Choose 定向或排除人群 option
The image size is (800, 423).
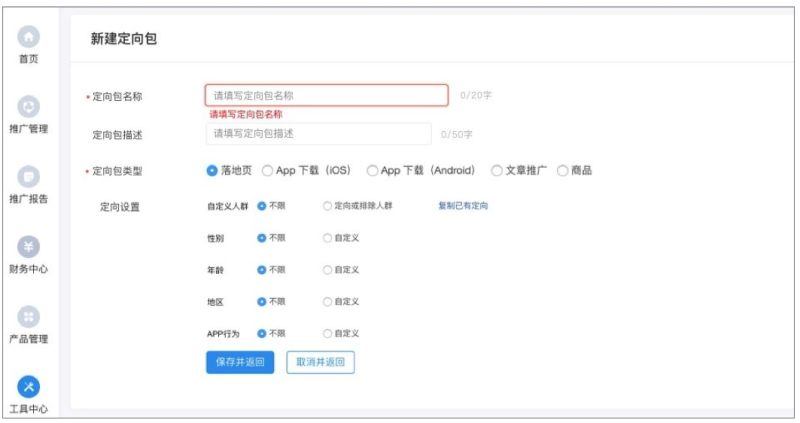(x=327, y=206)
